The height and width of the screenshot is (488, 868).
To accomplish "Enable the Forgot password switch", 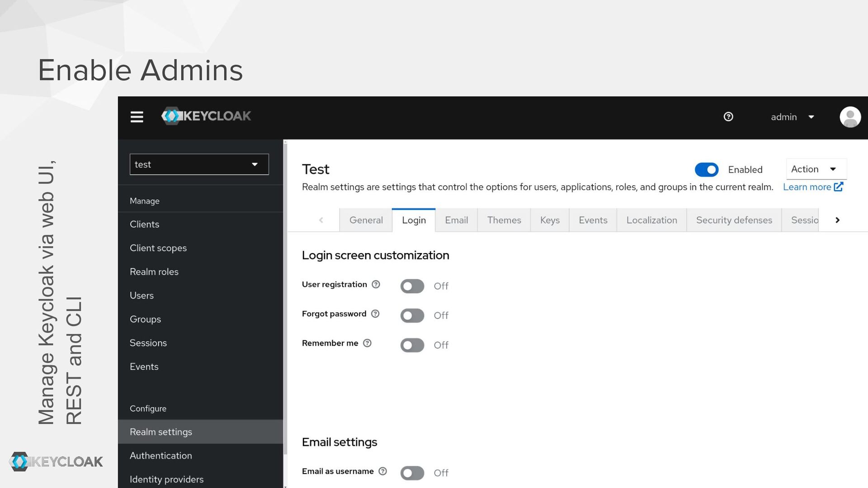I will coord(412,315).
